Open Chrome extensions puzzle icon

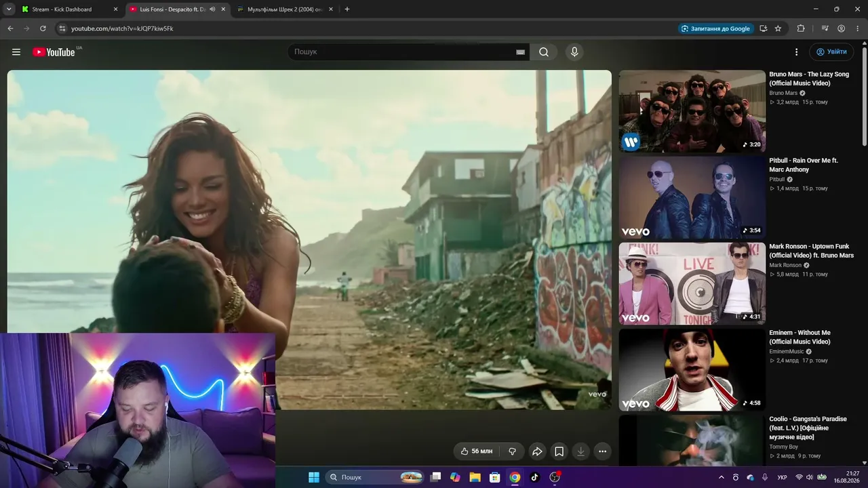(801, 28)
